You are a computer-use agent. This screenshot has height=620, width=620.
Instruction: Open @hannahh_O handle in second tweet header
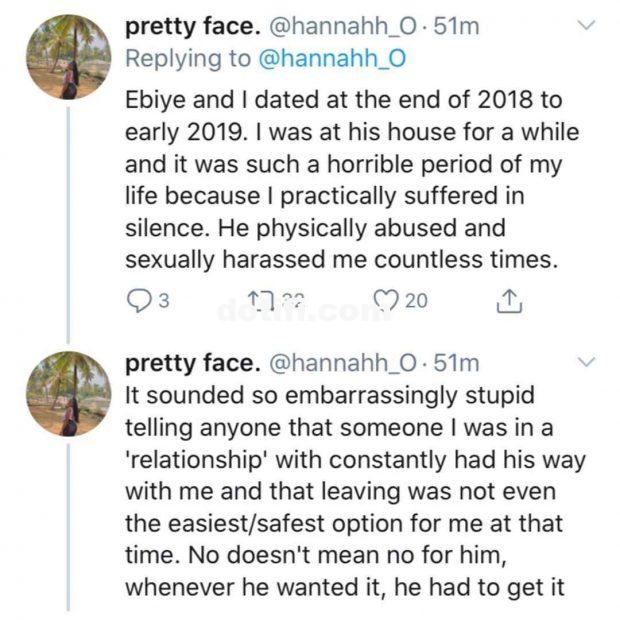[342, 364]
